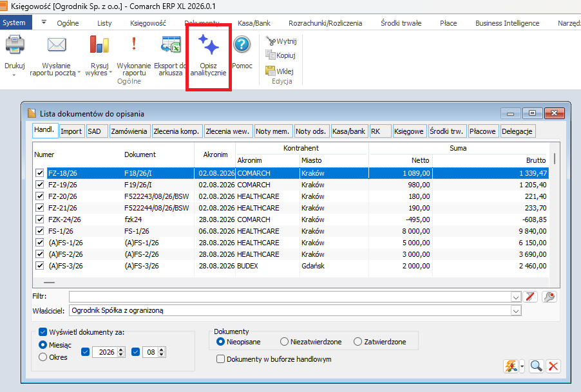This screenshot has width=581, height=392.
Task: Toggle the month filter checkbox
Action: [136, 352]
